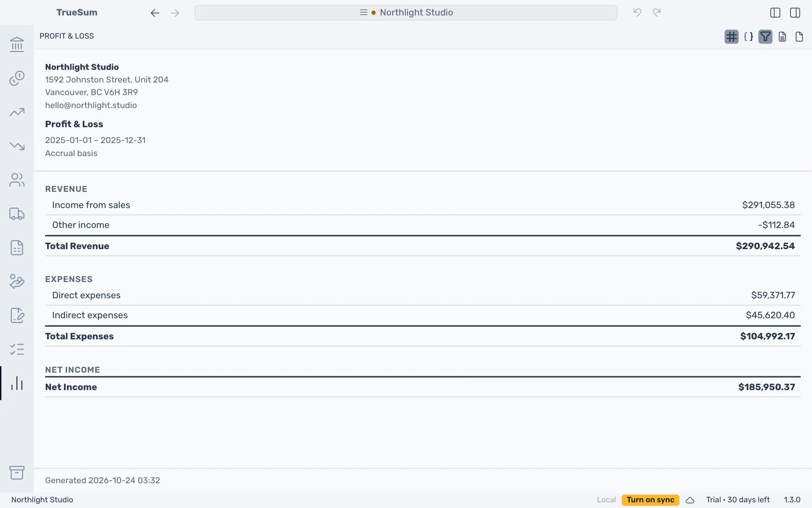This screenshot has height=508, width=812.
Task: Click the Turn on sync button
Action: [x=650, y=500]
